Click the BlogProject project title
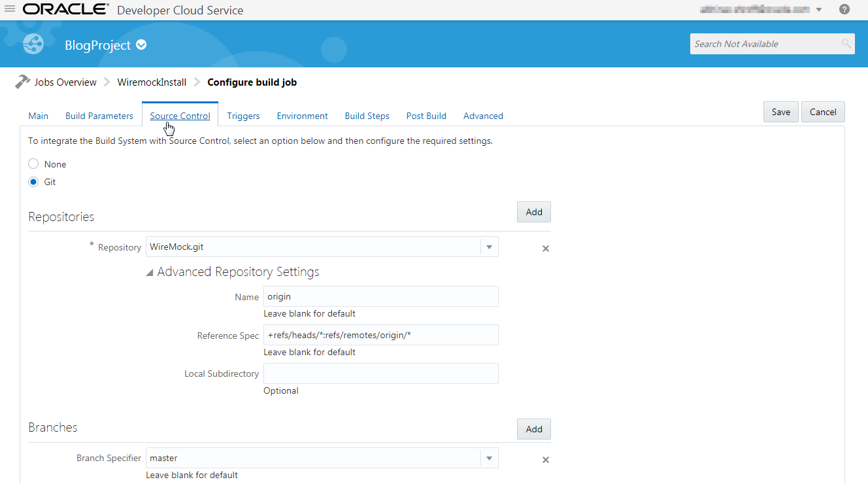The width and height of the screenshot is (868, 484). coord(98,45)
